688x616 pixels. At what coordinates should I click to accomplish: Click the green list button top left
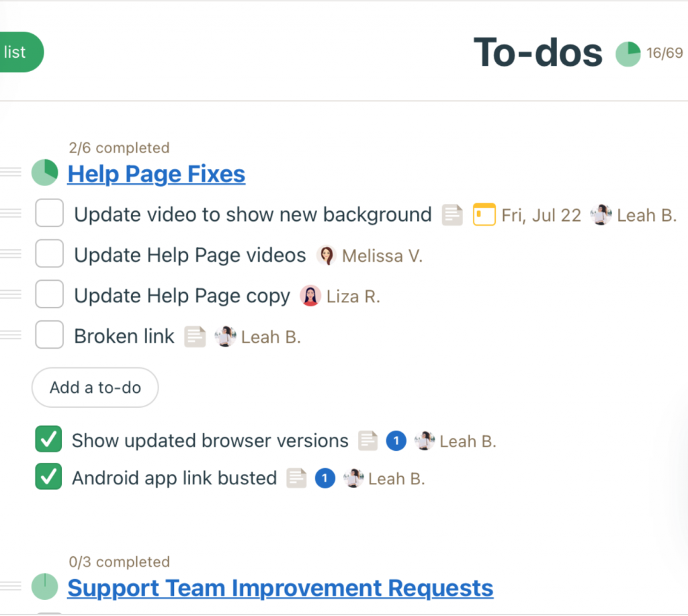coord(17,52)
